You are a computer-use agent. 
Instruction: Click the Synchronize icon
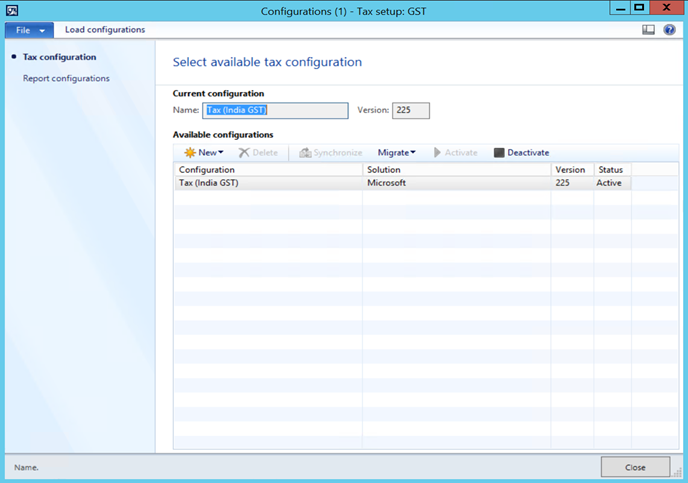[x=305, y=153]
